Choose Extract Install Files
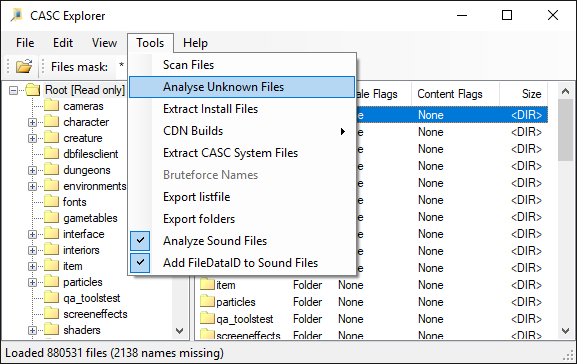Screen dimensions: 577x364 (242, 109)
